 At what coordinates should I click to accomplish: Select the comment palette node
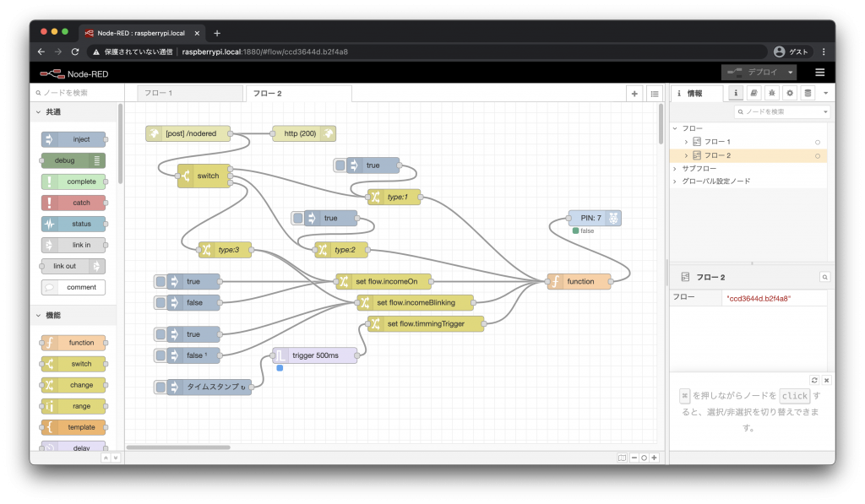pyautogui.click(x=73, y=287)
